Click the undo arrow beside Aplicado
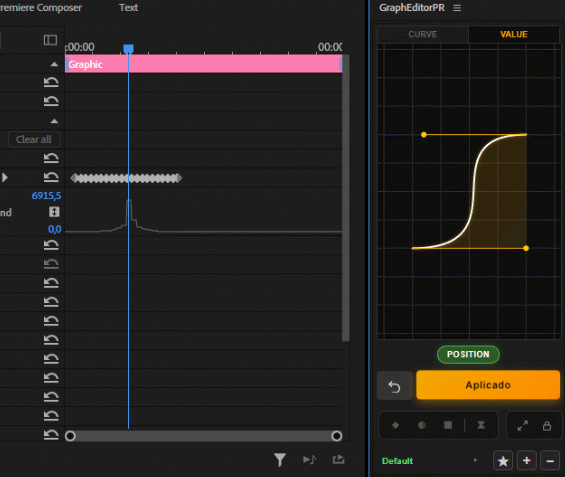Image resolution: width=565 pixels, height=477 pixels. click(x=395, y=387)
